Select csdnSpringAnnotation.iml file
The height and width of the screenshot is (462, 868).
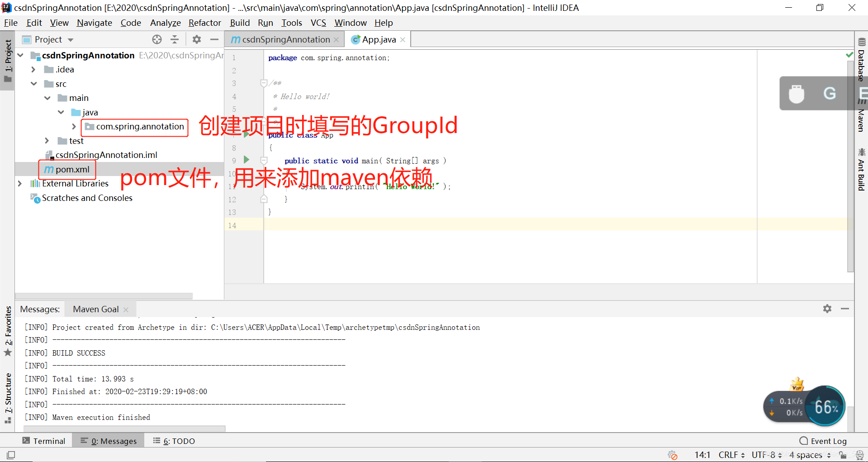click(106, 155)
